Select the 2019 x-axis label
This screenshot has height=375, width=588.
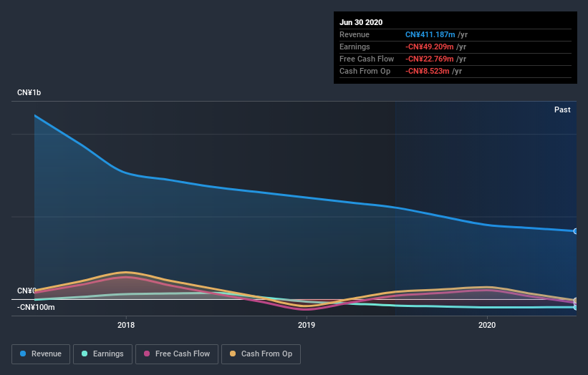click(307, 325)
